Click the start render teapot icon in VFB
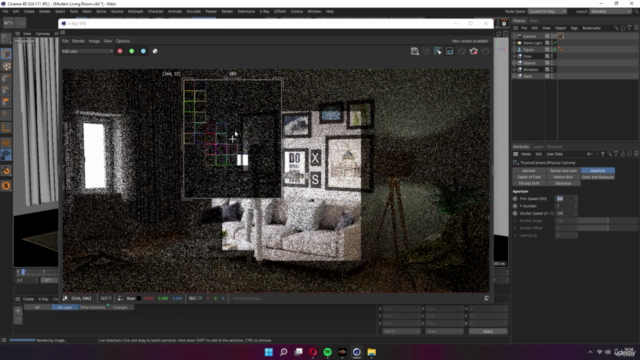 [485, 51]
